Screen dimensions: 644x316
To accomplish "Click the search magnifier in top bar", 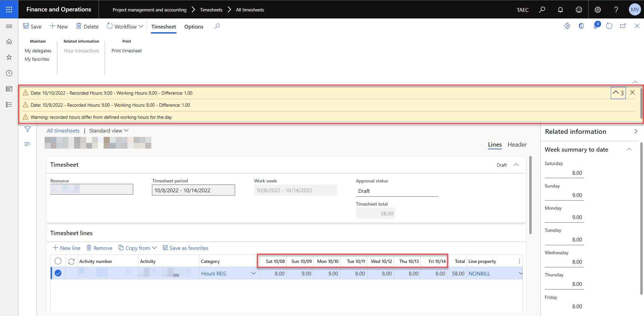I will point(542,10).
